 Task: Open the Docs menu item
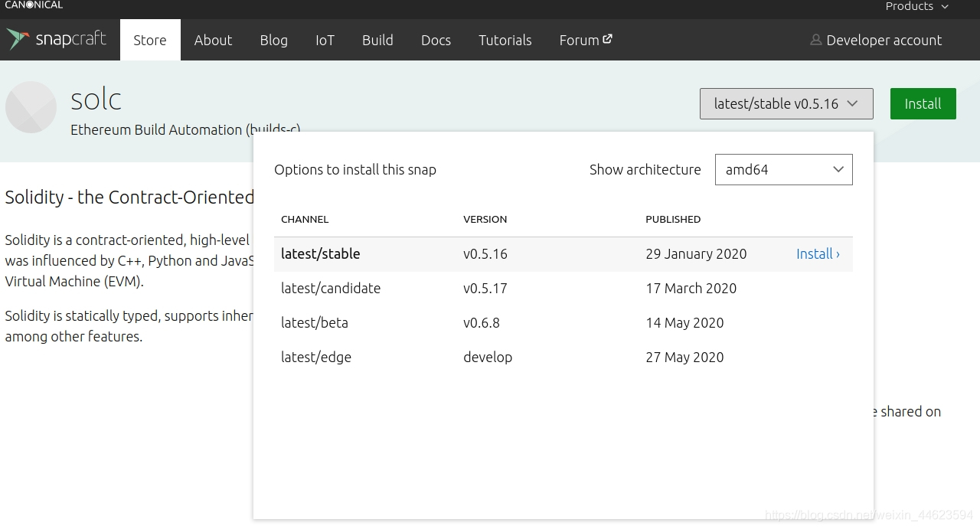[436, 40]
